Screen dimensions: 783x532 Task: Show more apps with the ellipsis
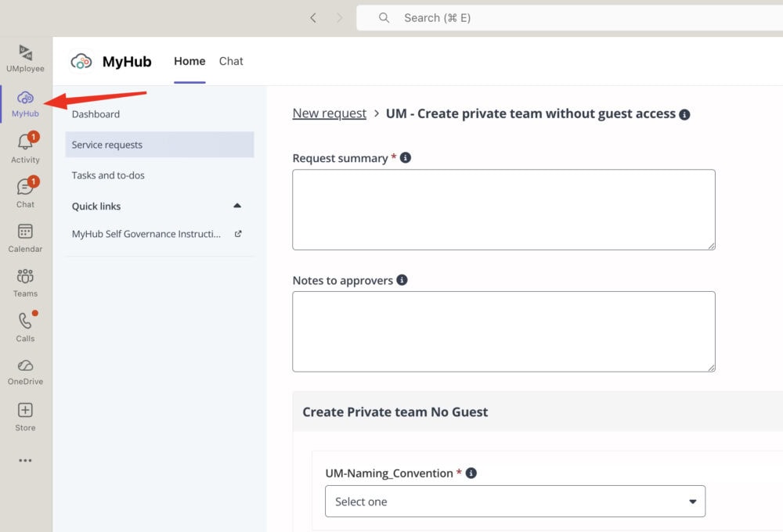25,460
